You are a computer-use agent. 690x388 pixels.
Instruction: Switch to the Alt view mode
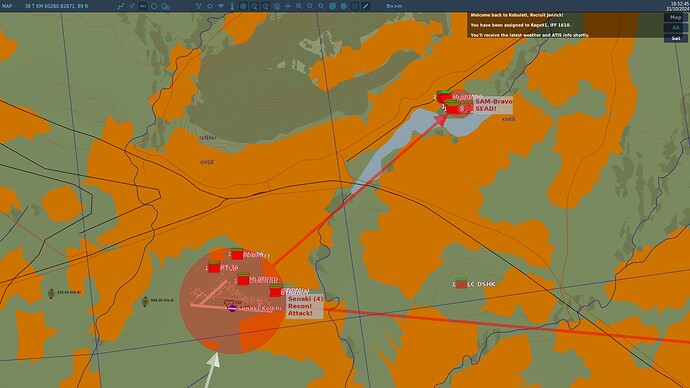675,28
